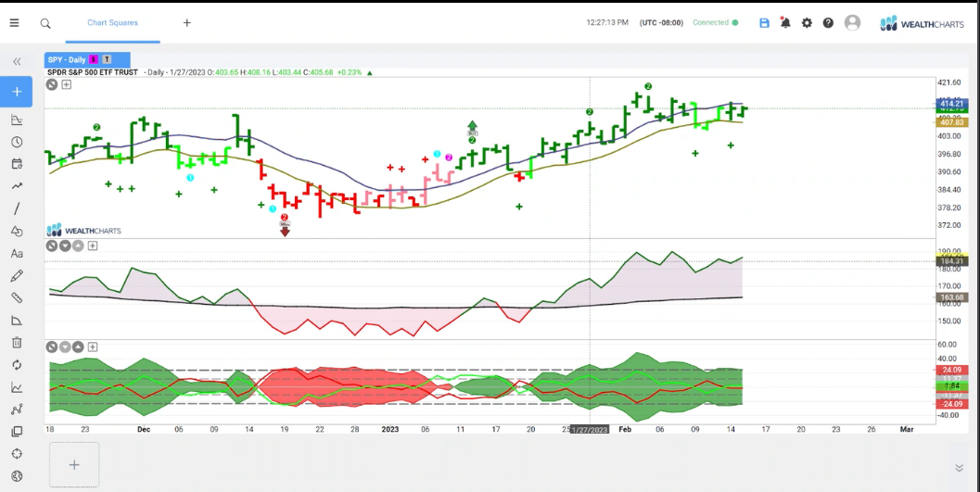
Task: Click the 421.60 price axis label
Action: pyautogui.click(x=950, y=82)
